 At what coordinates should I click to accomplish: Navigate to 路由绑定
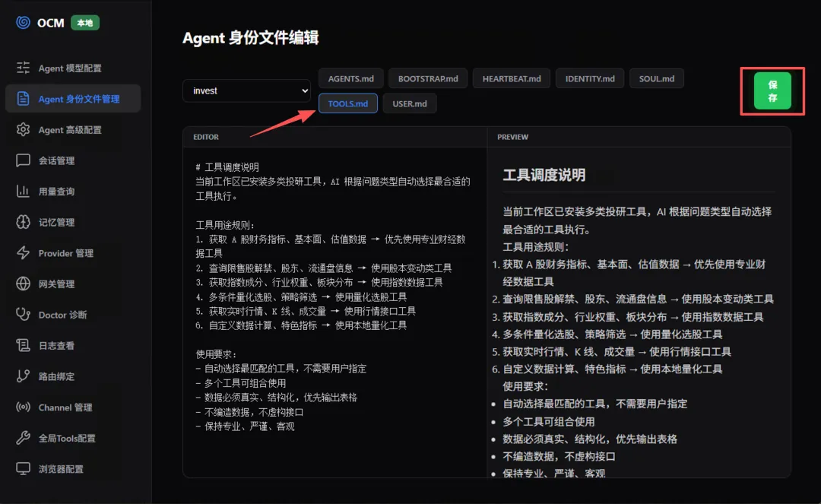(73, 377)
